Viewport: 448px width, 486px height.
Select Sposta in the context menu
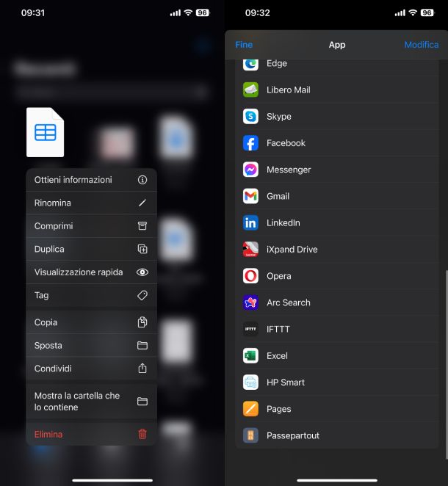(92, 345)
